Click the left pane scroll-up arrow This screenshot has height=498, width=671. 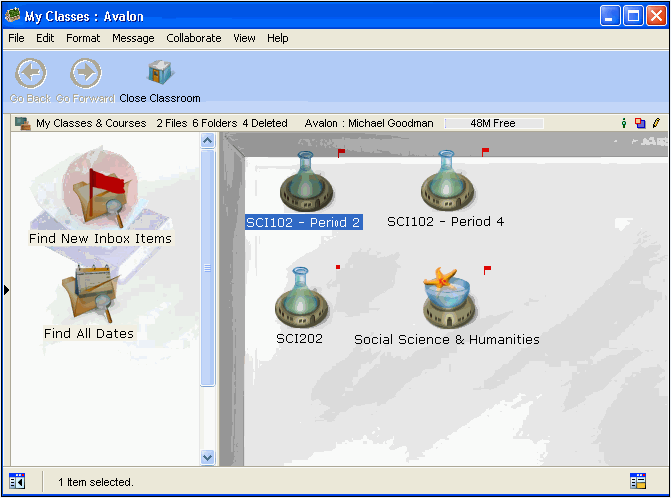click(208, 142)
